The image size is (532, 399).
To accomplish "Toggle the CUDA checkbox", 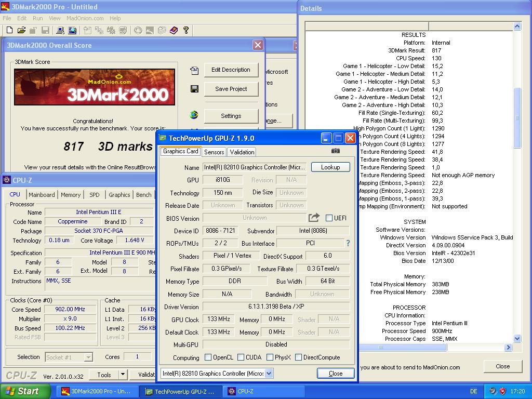I will pyautogui.click(x=241, y=357).
